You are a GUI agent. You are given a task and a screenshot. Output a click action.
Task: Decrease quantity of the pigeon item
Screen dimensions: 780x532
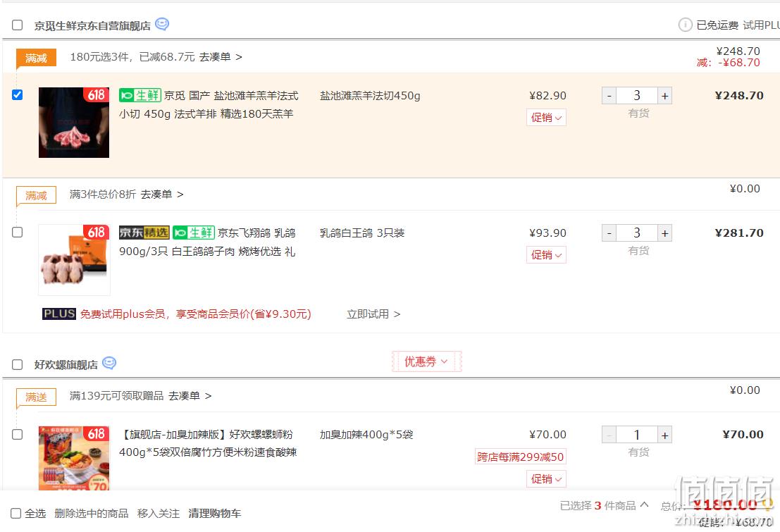609,233
